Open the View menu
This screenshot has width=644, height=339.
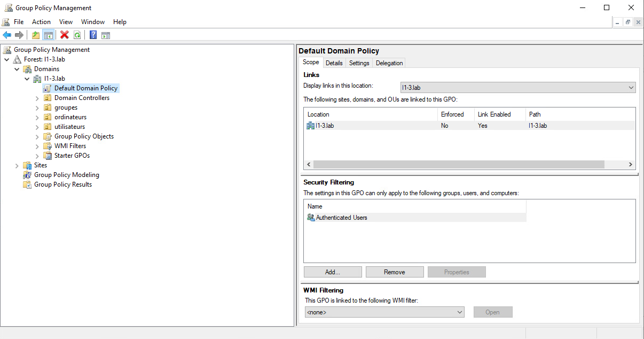(x=66, y=22)
